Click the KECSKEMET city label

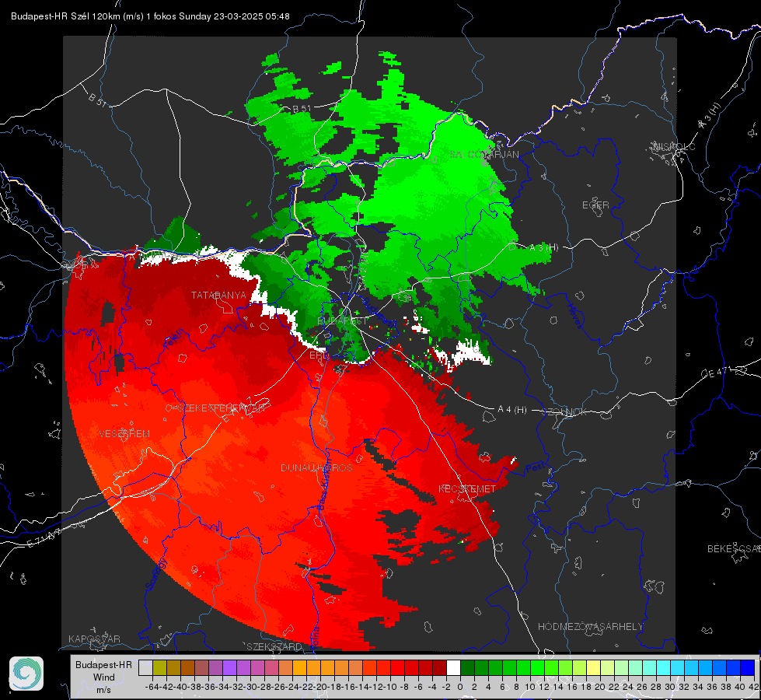(467, 488)
